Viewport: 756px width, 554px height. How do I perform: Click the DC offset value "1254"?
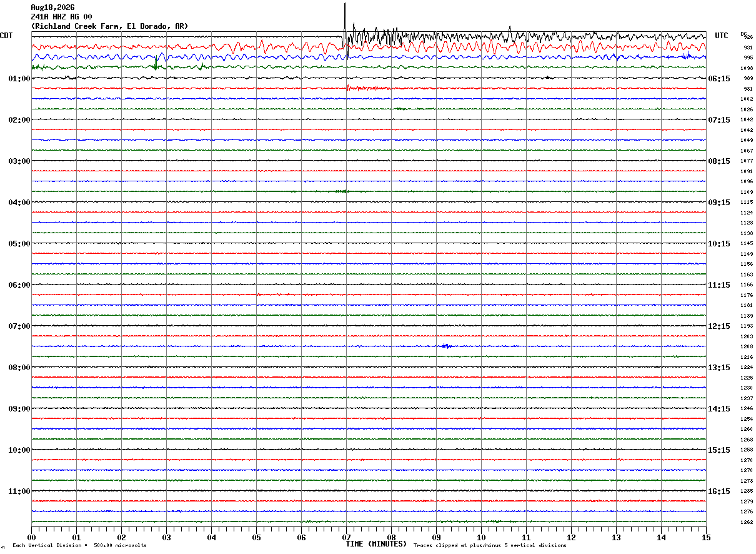747,419
